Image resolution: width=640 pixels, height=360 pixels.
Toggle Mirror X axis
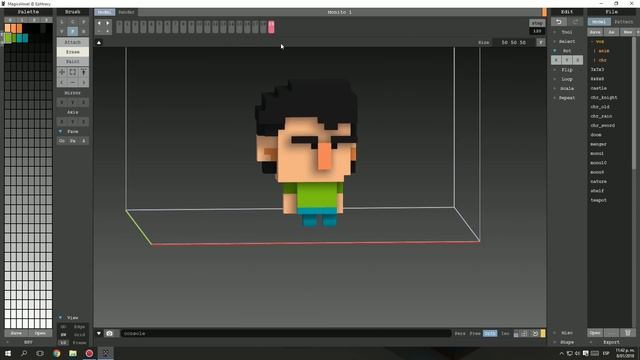tap(62, 102)
